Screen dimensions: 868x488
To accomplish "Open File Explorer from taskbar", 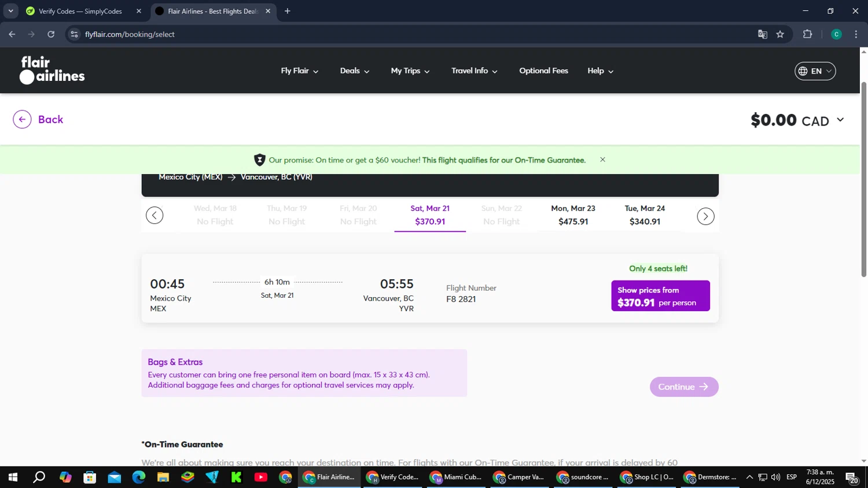I will 163,478.
